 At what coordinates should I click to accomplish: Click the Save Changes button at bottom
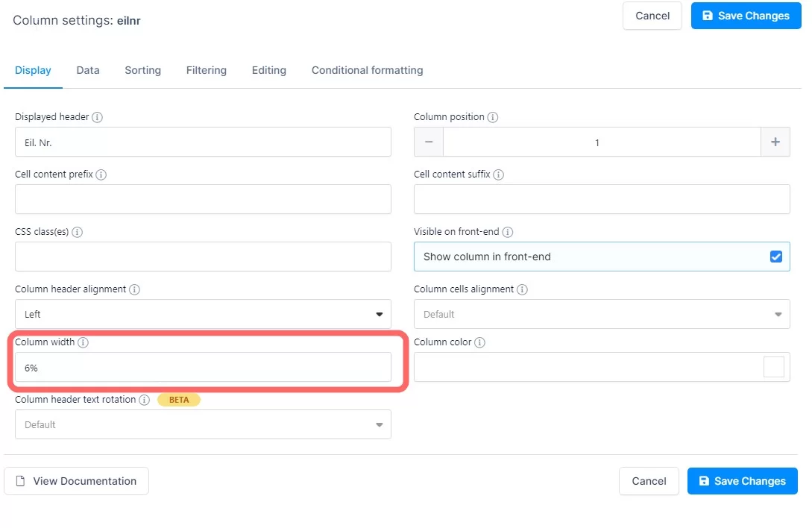point(742,481)
